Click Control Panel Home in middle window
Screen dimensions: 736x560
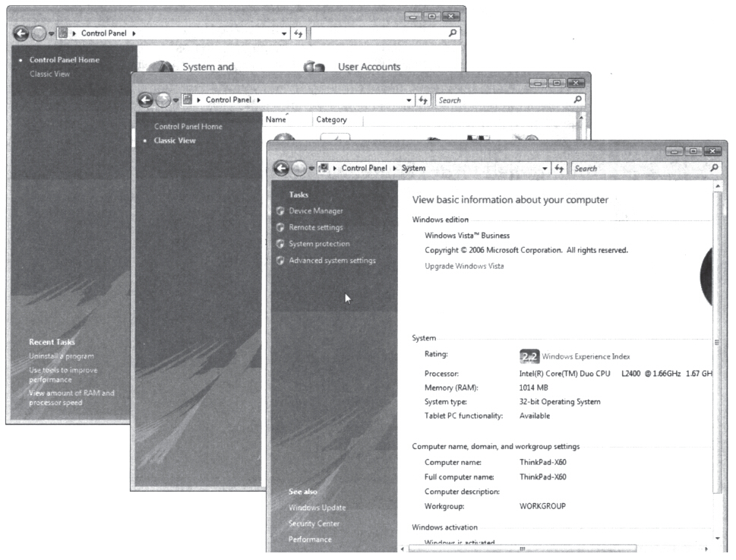tap(188, 127)
